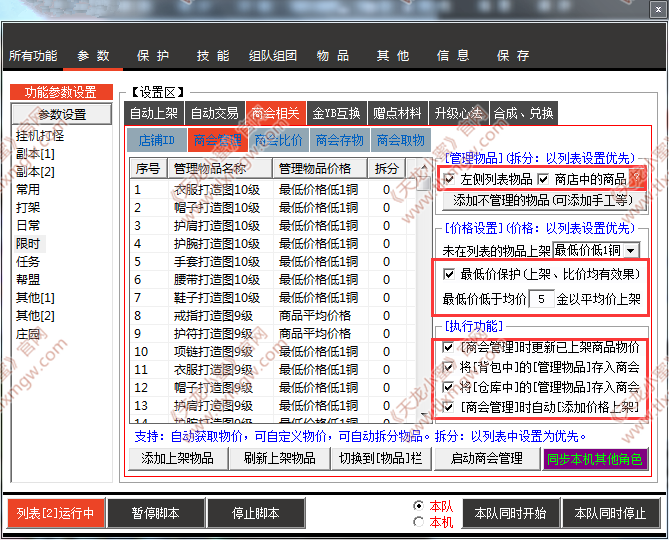The image size is (669, 540).
Task: Click the 切换到[物品]栏 button
Action: pyautogui.click(x=381, y=459)
